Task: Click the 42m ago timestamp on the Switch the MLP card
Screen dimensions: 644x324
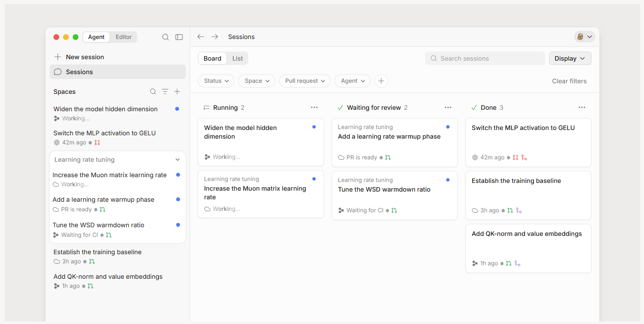Action: [492, 157]
